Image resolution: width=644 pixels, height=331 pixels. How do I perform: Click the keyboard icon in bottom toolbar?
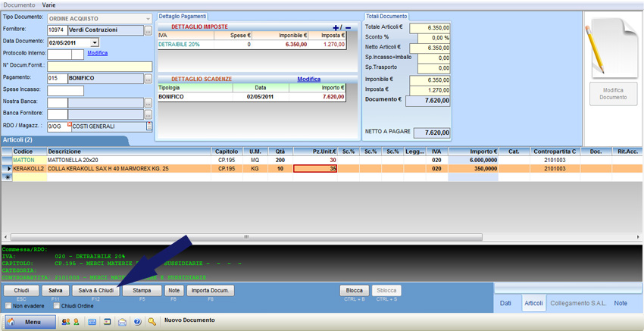click(92, 321)
